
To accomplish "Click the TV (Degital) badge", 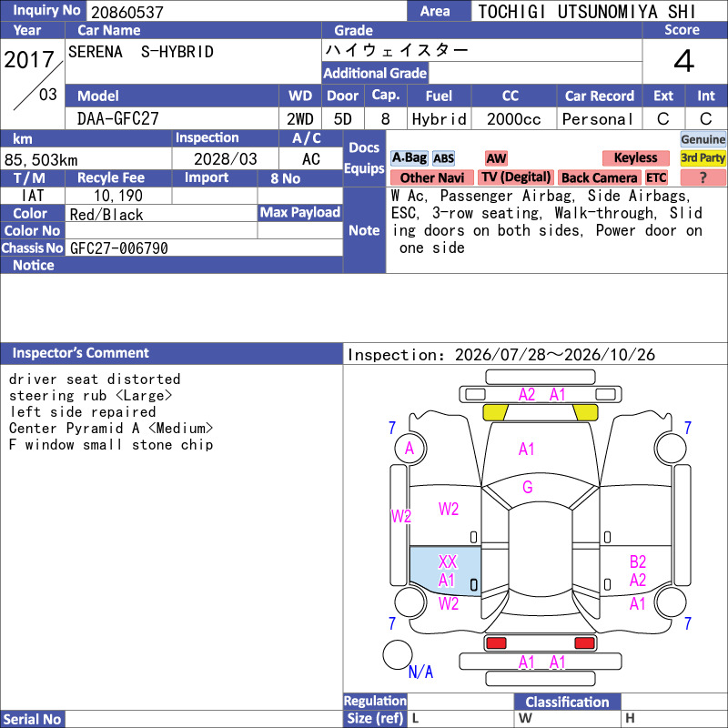I will (516, 177).
